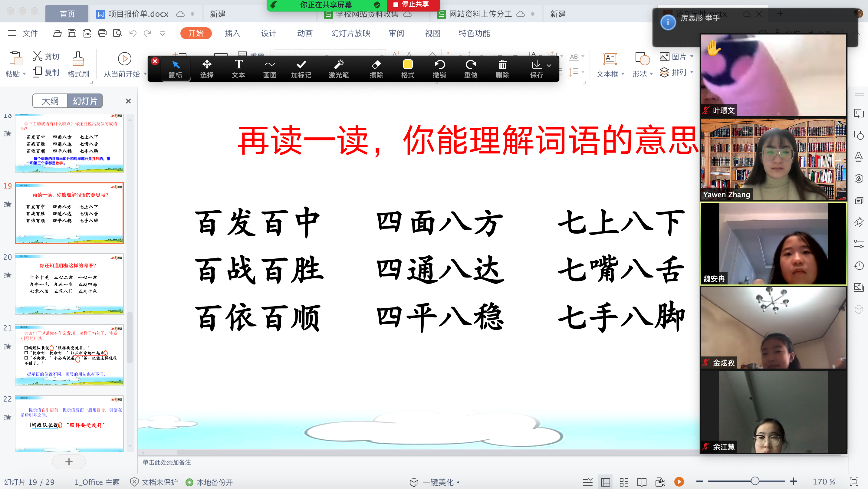Start slideshow 从当前开始
This screenshot has height=489, width=868.
122,64
